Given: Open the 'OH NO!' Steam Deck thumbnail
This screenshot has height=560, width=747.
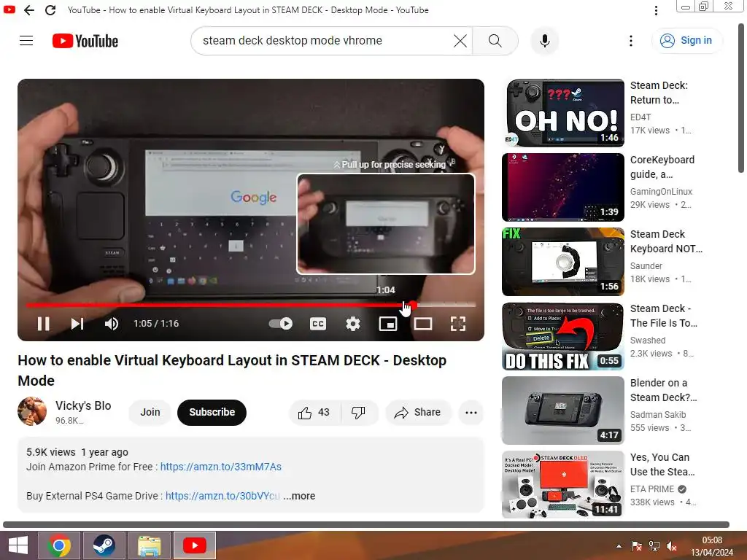Looking at the screenshot, I should [x=562, y=113].
